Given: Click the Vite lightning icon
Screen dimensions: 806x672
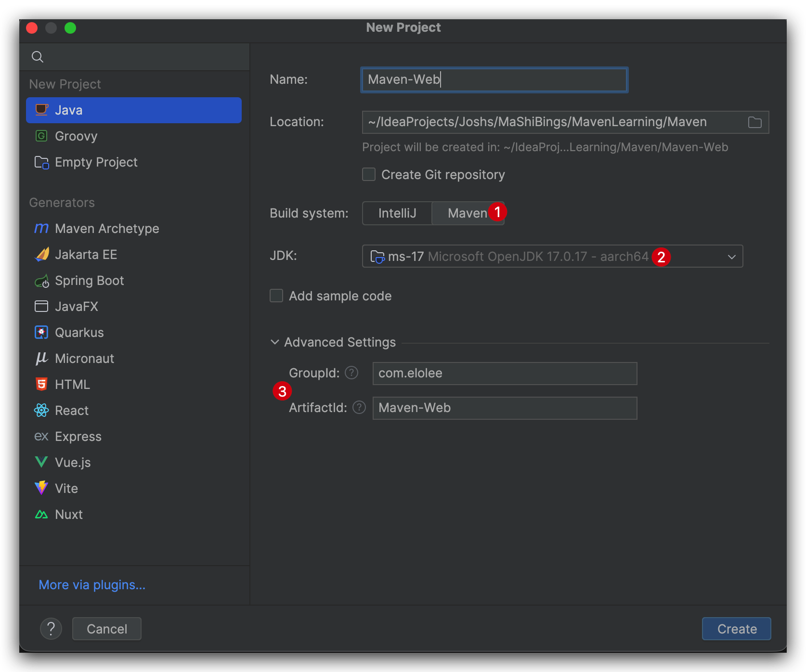Looking at the screenshot, I should (x=41, y=488).
